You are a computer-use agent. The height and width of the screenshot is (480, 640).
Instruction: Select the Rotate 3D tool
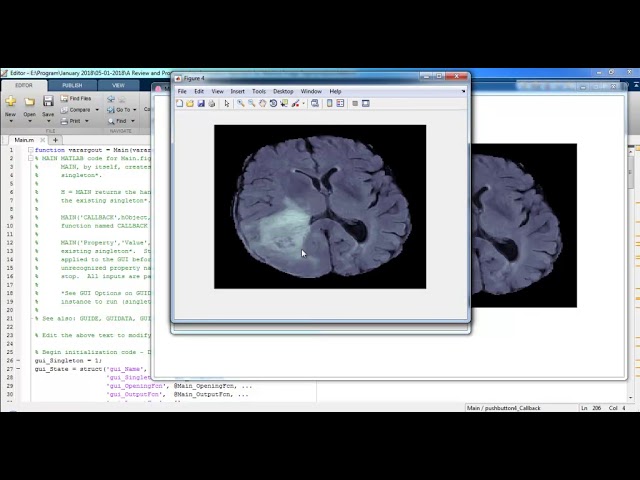[x=273, y=104]
